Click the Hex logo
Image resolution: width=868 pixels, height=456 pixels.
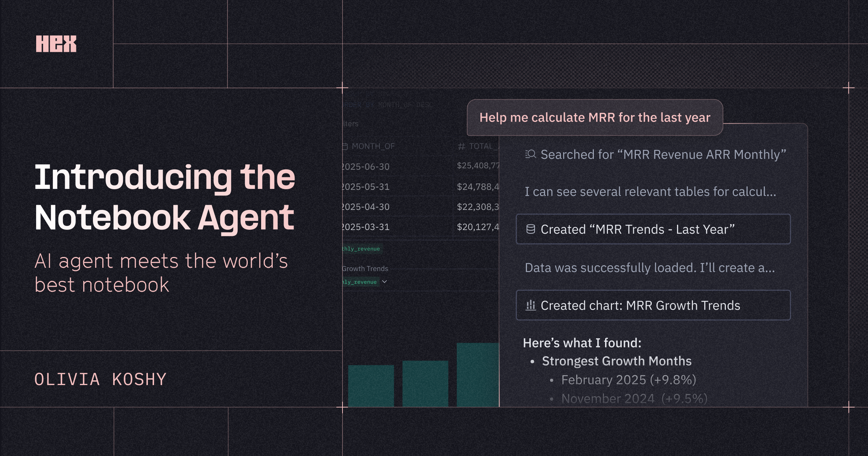point(56,44)
